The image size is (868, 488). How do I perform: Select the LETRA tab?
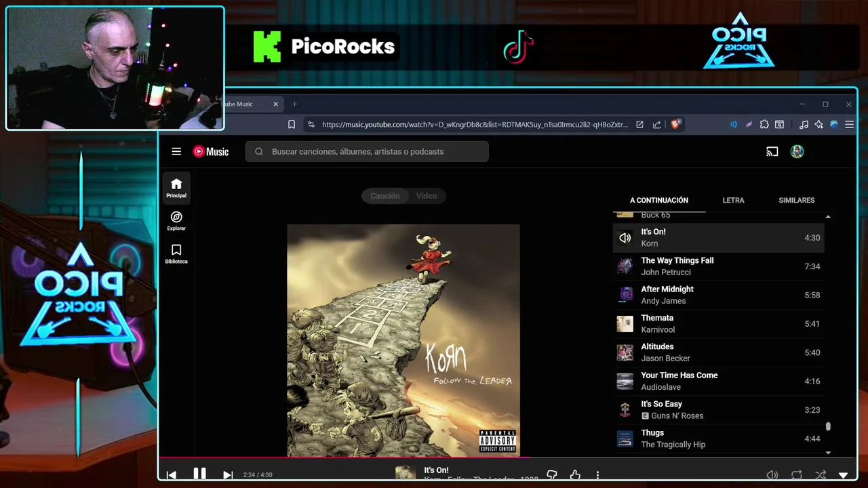pos(733,201)
